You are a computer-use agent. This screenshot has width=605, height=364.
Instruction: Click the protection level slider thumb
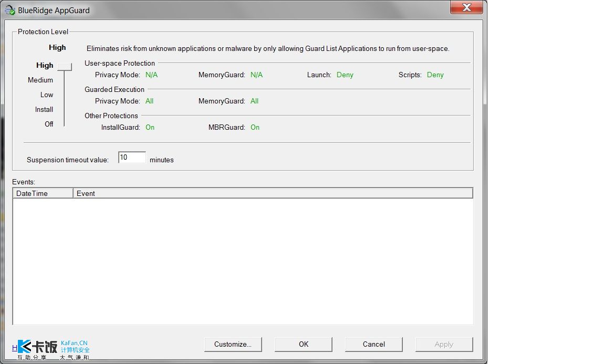[x=65, y=67]
